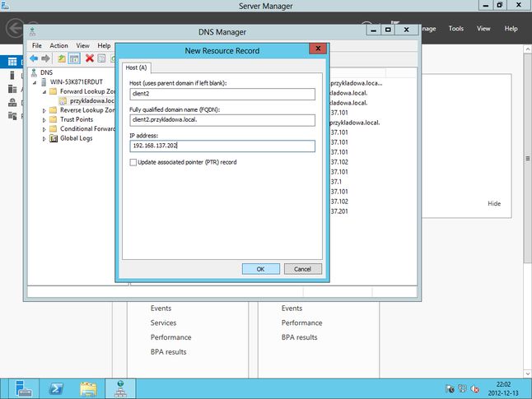Select server WIN-53K871ERDUT in the tree
The width and height of the screenshot is (532, 399).
coord(77,82)
